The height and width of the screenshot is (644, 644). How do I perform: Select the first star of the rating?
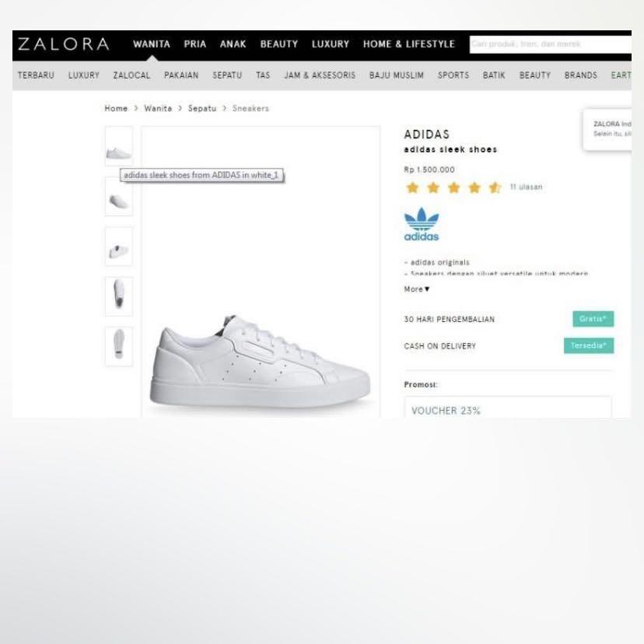412,187
